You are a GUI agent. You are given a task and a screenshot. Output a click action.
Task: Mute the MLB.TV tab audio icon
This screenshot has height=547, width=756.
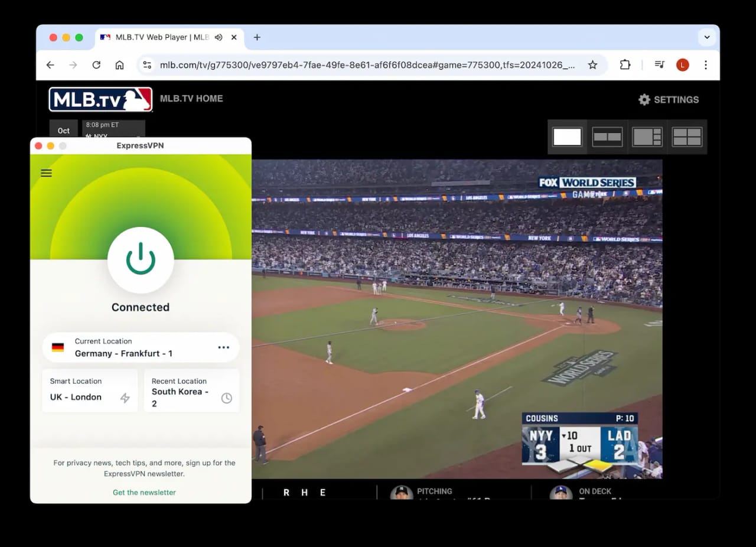click(x=219, y=37)
